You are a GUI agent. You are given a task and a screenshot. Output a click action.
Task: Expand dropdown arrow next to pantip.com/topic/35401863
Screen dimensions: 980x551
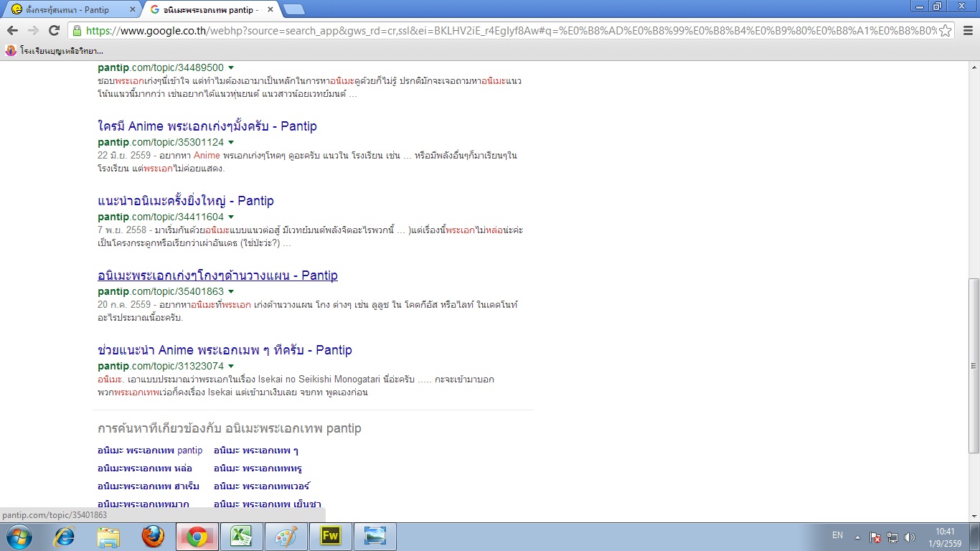[x=231, y=292]
